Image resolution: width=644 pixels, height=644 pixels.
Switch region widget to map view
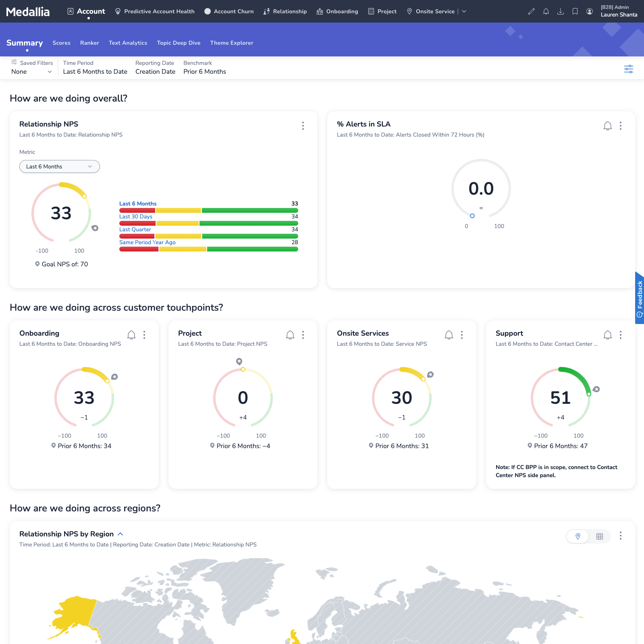coord(578,536)
